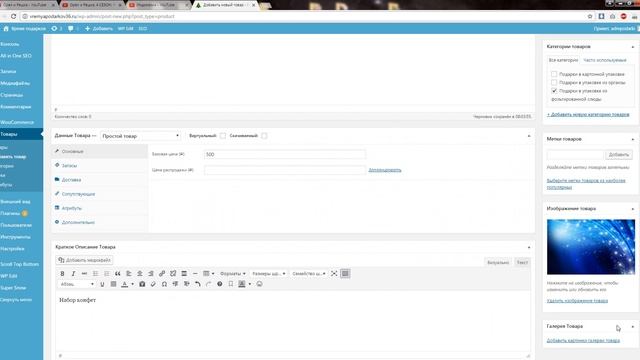
Task: Remove link with the unlink icon
Action: (173, 273)
